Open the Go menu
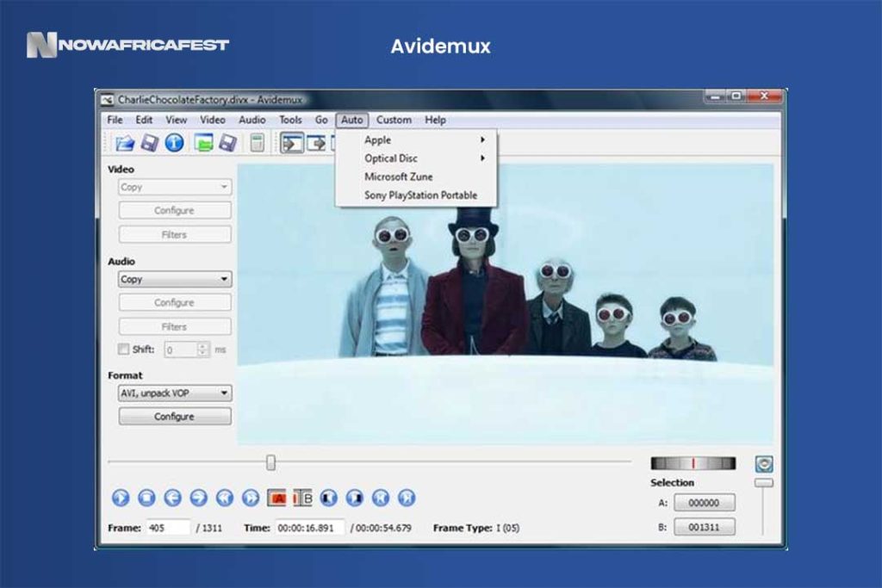The width and height of the screenshot is (882, 588). coord(321,120)
